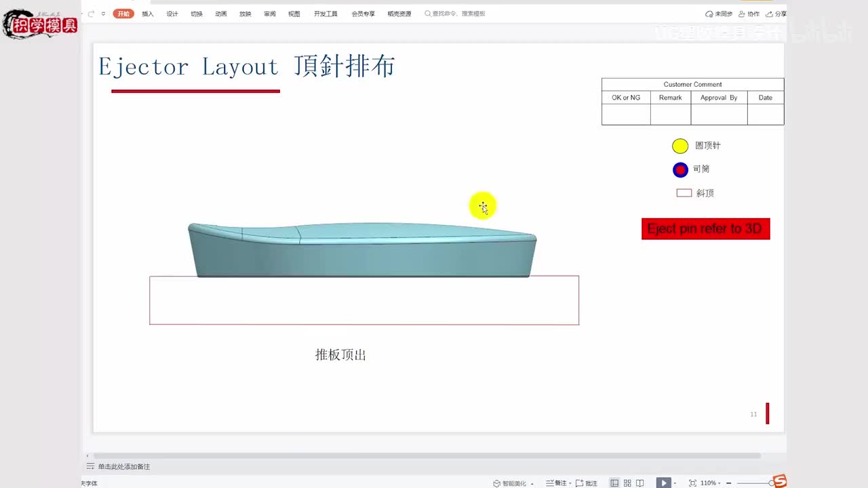Expand the quick access toolbar dropdown
The width and height of the screenshot is (868, 488).
coord(103,14)
